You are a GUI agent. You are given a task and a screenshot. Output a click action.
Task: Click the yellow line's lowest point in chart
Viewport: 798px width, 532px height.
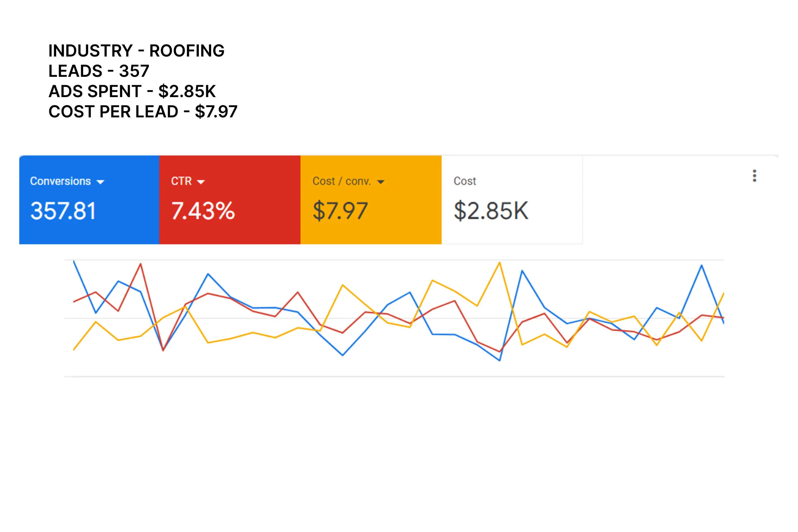tap(74, 349)
